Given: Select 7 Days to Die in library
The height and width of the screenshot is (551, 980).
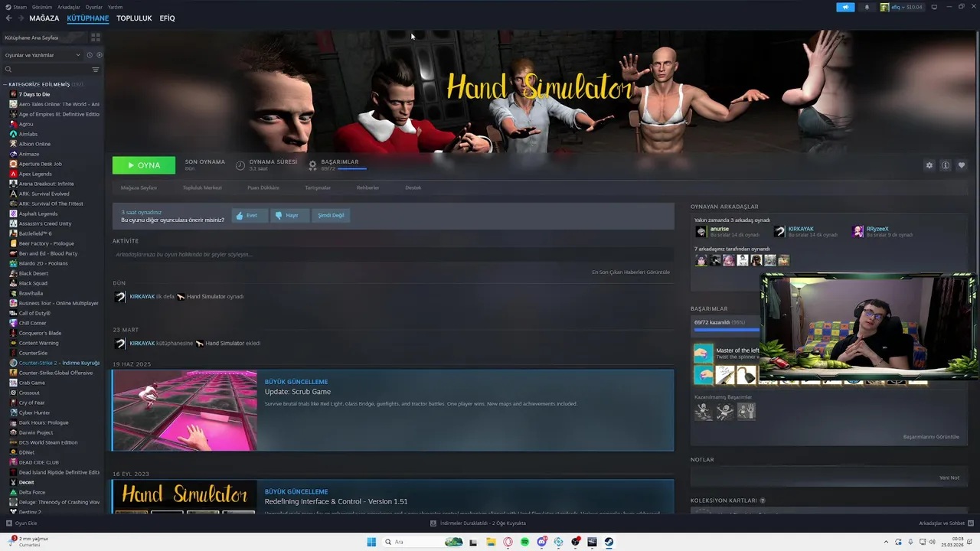Looking at the screenshot, I should coord(34,94).
